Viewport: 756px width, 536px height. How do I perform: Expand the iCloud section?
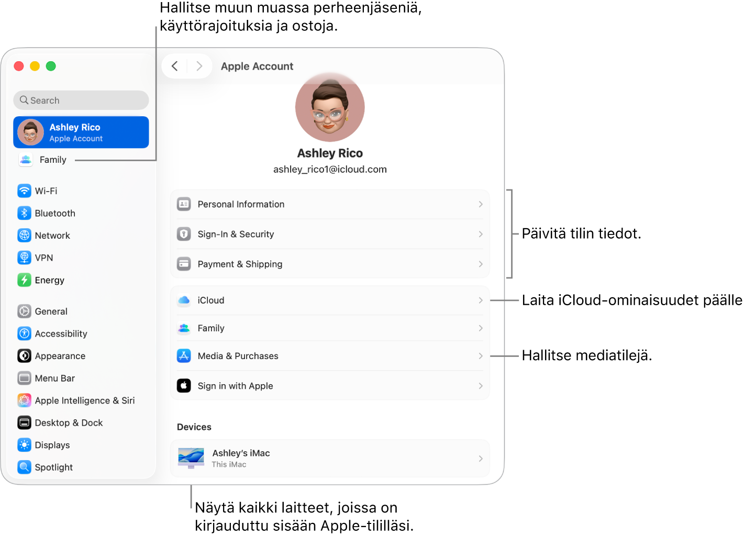pyautogui.click(x=329, y=300)
